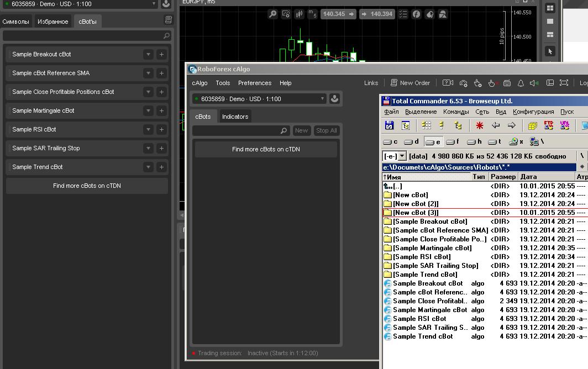Viewport: 588px width, 369px height.
Task: Expand Sample cBot Reference SMA dropdown
Action: point(149,73)
